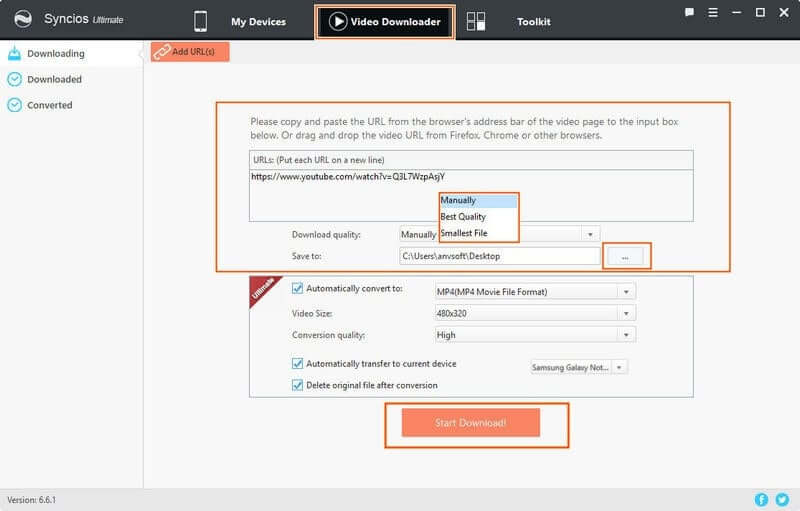Click the Start Download! button

[470, 422]
